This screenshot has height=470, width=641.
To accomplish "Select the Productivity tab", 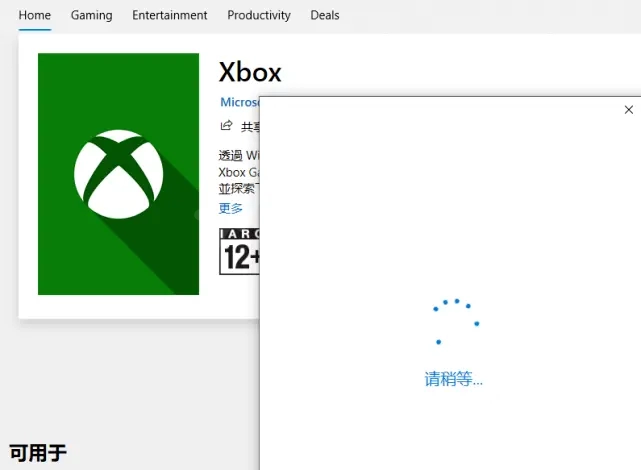I will (259, 15).
